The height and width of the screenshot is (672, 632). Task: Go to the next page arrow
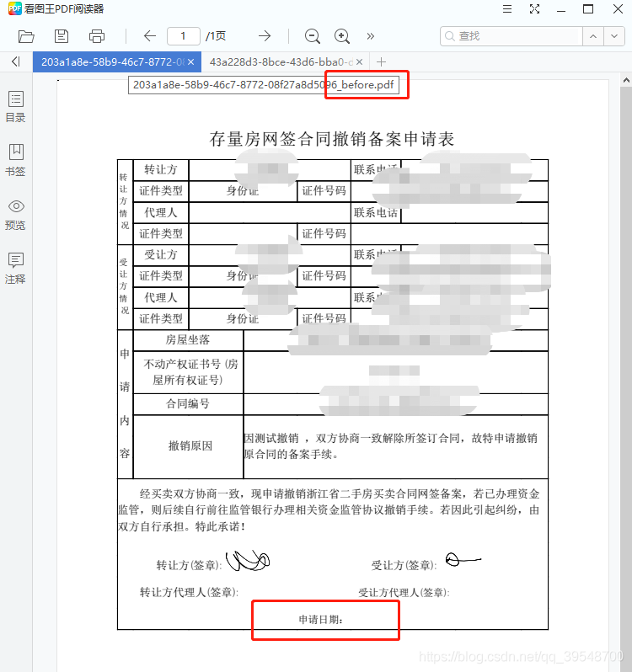265,36
